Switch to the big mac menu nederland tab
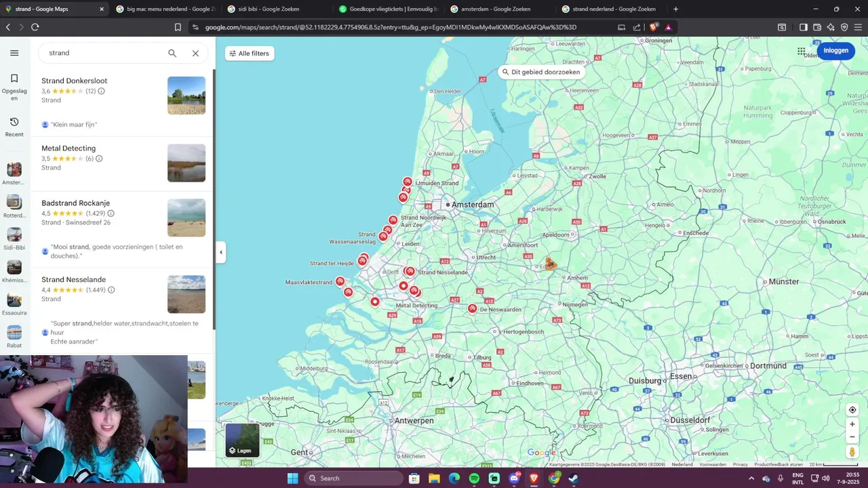Image resolution: width=868 pixels, height=488 pixels. click(x=166, y=9)
